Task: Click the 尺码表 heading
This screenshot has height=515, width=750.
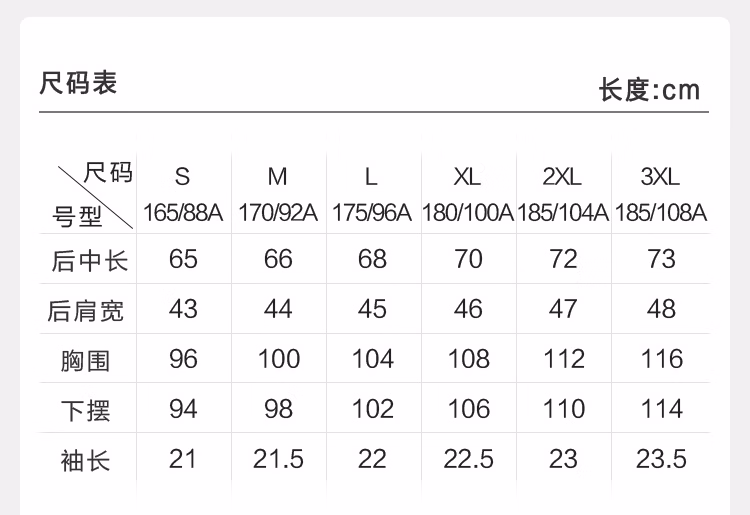Action: tap(78, 83)
